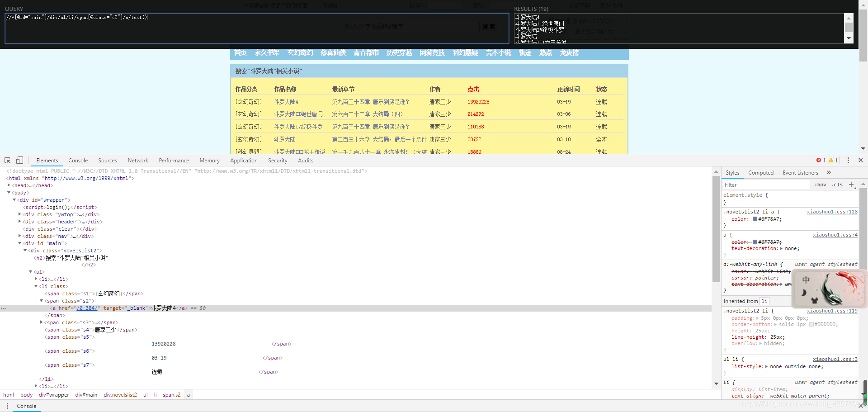The image size is (868, 412).
Task: Open the Audits tab
Action: 306,161
